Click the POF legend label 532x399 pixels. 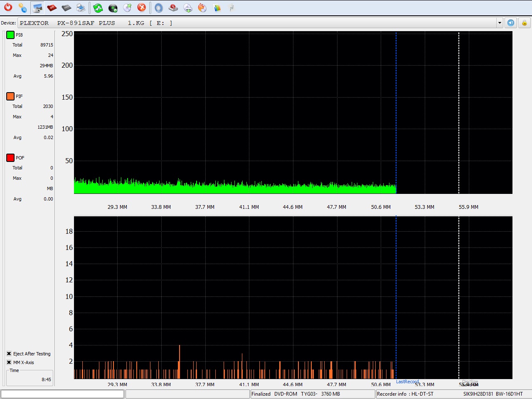tap(20, 158)
